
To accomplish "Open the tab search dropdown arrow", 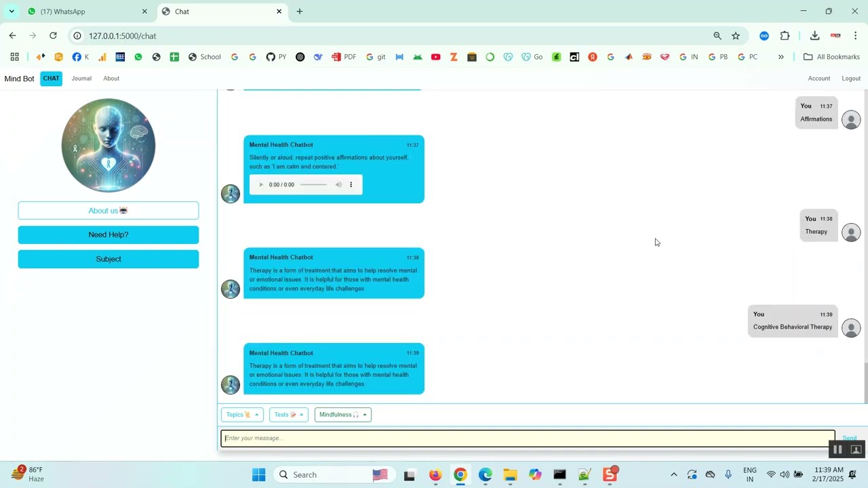I will pyautogui.click(x=12, y=12).
